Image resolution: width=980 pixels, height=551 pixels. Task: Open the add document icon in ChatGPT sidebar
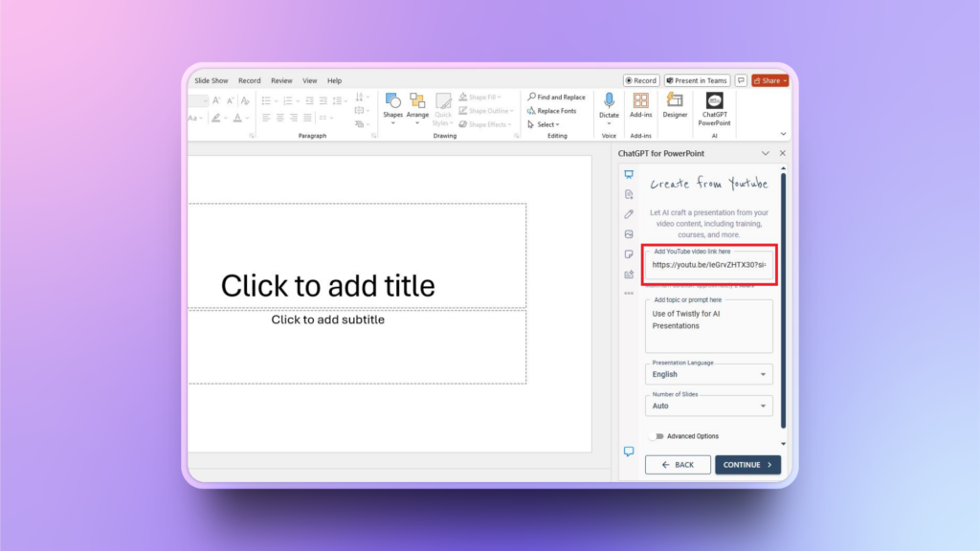coord(629,194)
